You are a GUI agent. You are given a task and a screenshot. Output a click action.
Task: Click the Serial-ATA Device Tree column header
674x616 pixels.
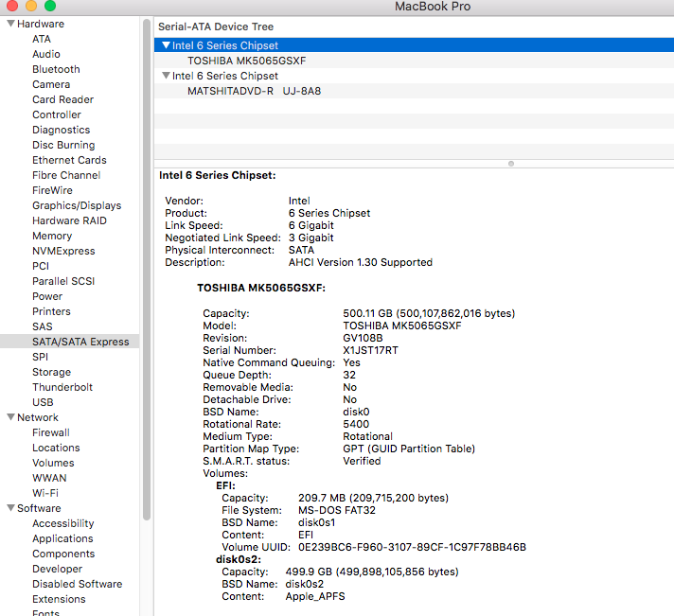(216, 26)
